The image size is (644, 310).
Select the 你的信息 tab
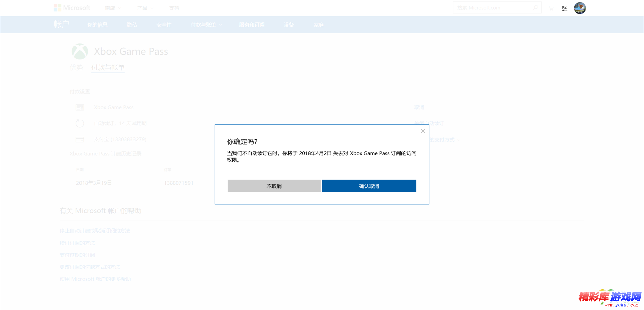click(97, 25)
